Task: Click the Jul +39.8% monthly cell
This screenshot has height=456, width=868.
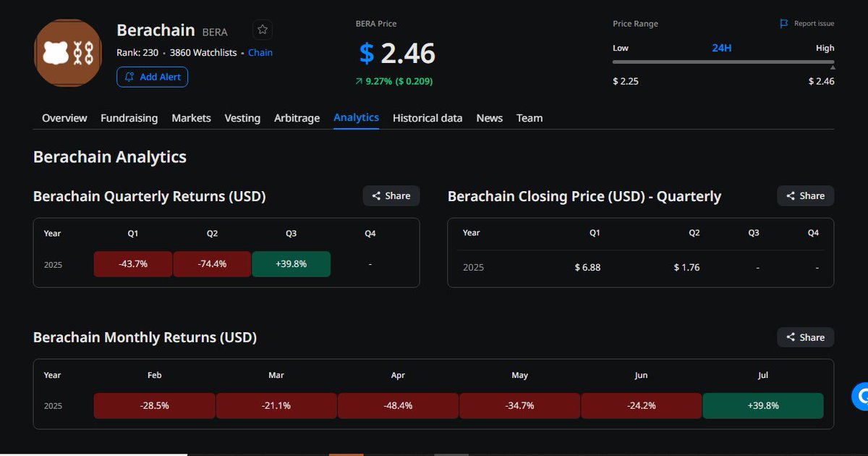Action: 763,405
